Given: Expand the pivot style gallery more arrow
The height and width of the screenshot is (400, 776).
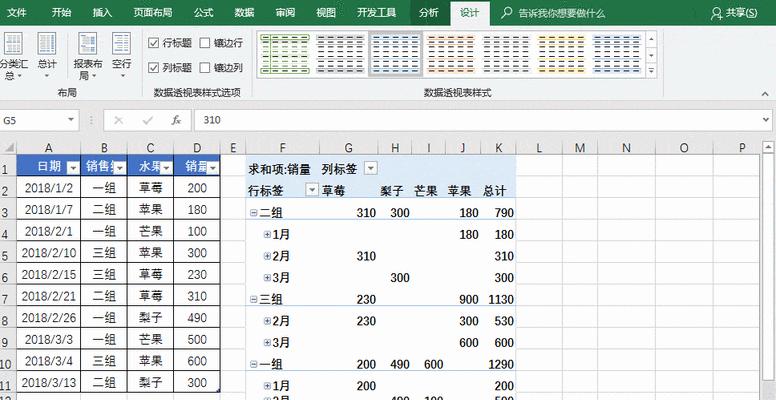Looking at the screenshot, I should [x=651, y=71].
